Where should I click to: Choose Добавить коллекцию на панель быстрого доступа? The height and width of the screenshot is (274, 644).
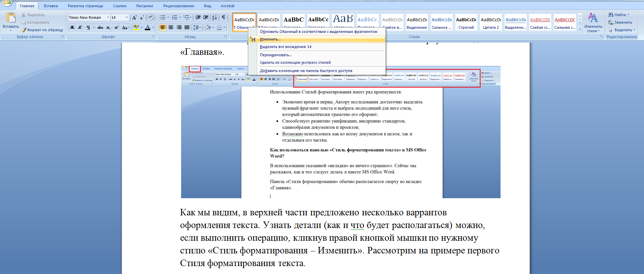317,71
